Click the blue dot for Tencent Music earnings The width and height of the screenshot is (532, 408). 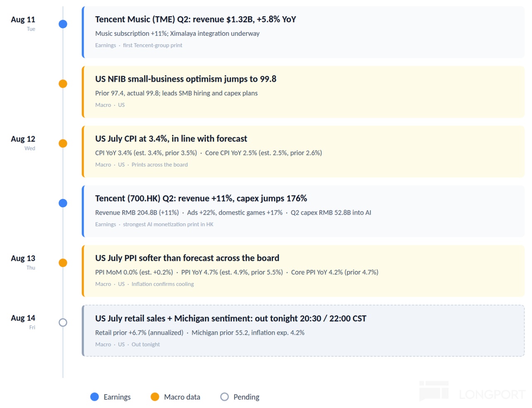63,24
